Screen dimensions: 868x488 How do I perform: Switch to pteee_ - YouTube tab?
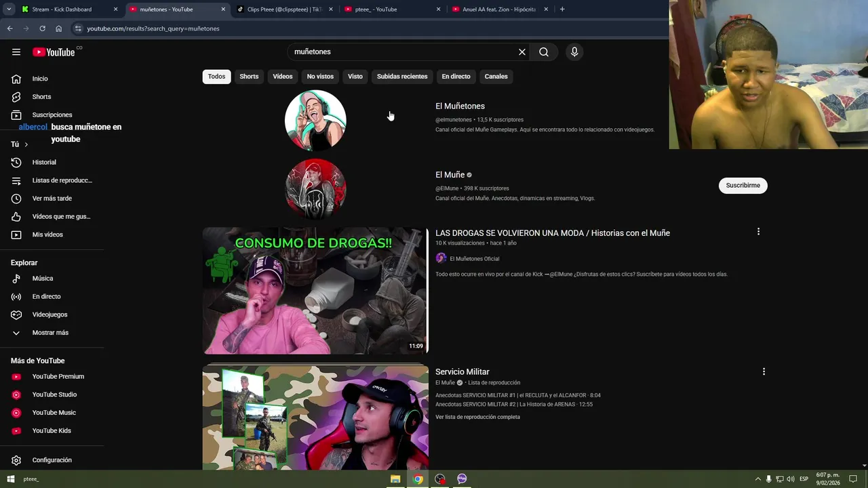click(x=393, y=9)
